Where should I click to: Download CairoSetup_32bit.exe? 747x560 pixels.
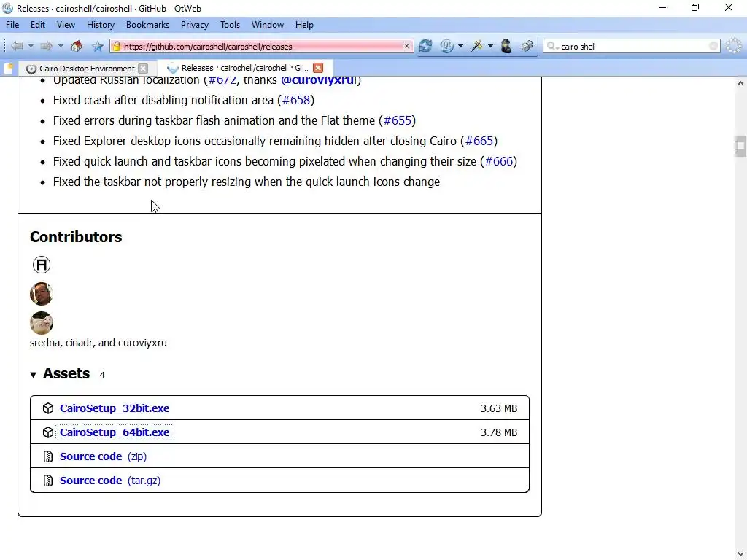coord(115,408)
